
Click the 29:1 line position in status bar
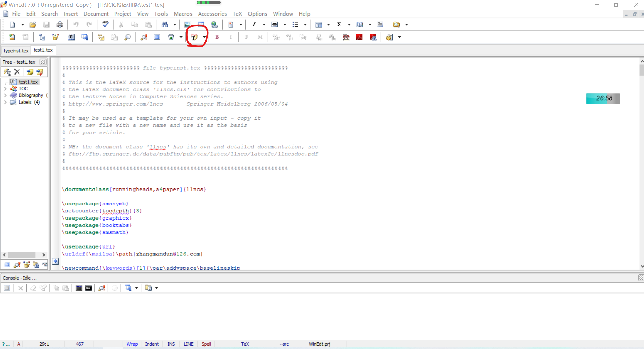pos(44,344)
